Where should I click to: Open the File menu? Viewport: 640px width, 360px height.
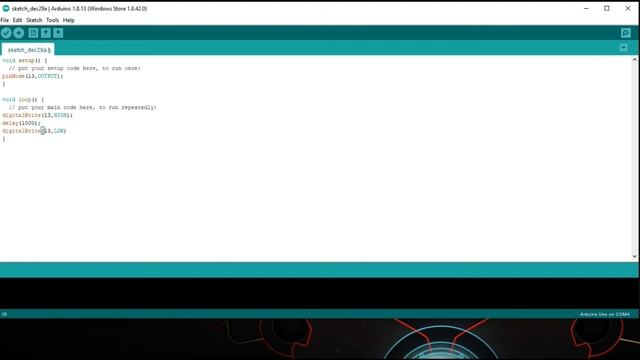[x=4, y=20]
